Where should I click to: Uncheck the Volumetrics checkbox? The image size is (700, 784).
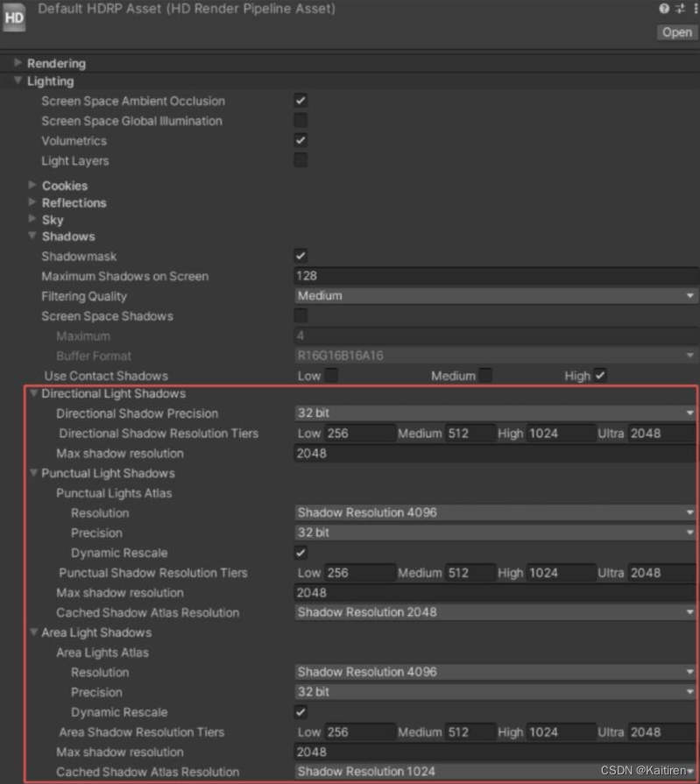301,140
